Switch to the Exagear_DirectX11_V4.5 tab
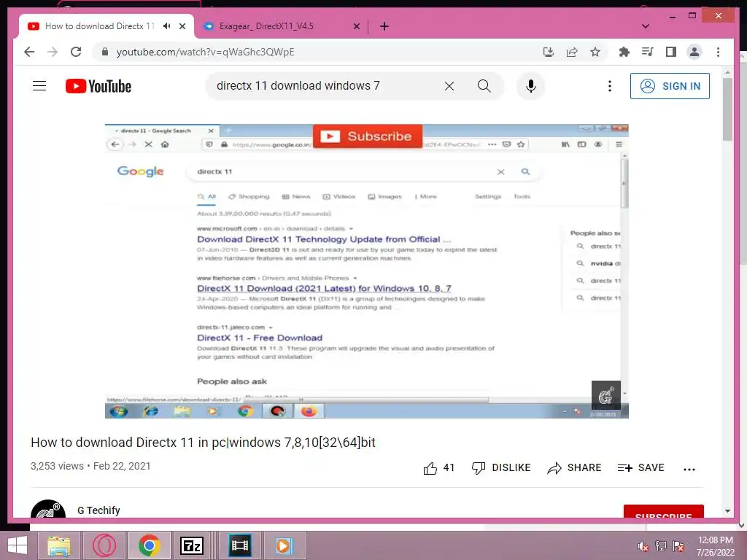 [267, 26]
